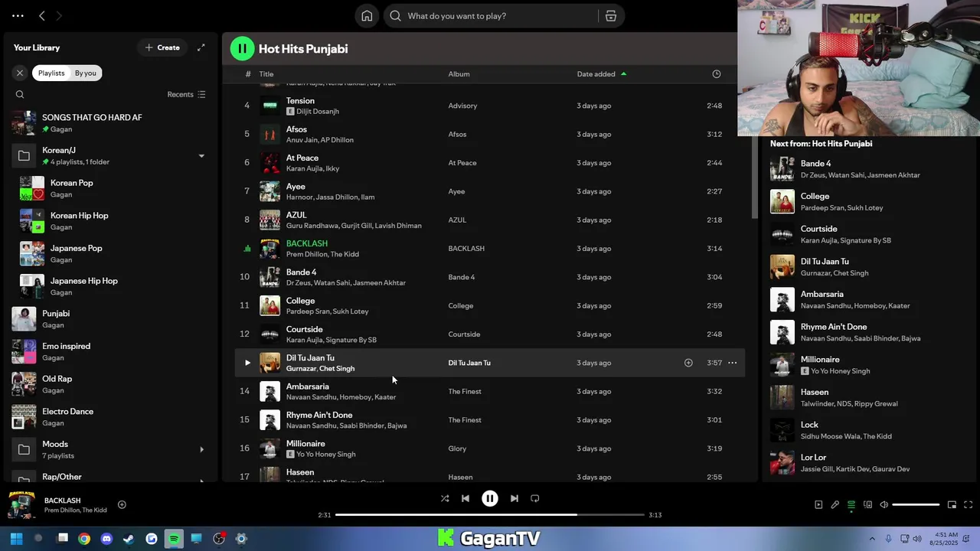Play Dil Tu Jaan Tu row
980x551 pixels.
pos(247,363)
